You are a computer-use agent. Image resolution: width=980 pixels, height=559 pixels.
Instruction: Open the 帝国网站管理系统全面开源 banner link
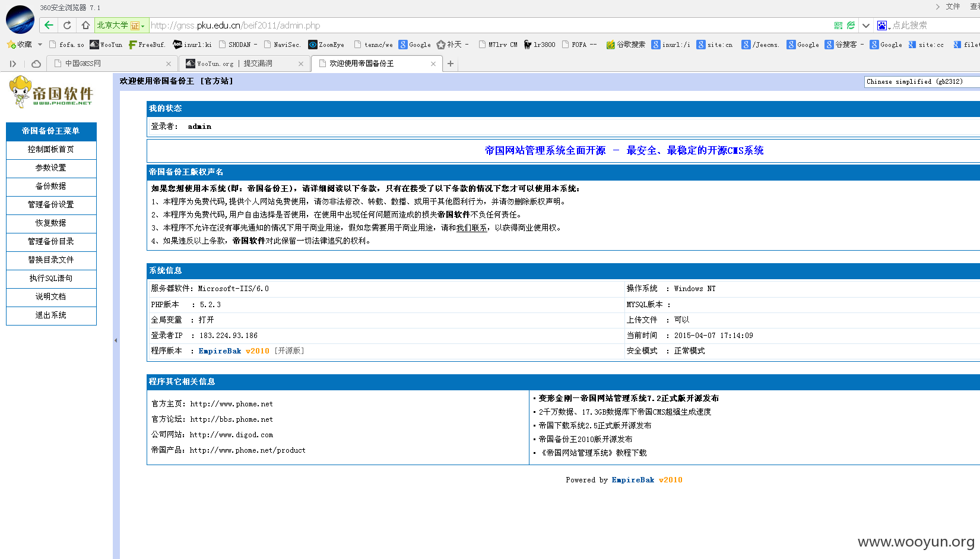point(624,151)
